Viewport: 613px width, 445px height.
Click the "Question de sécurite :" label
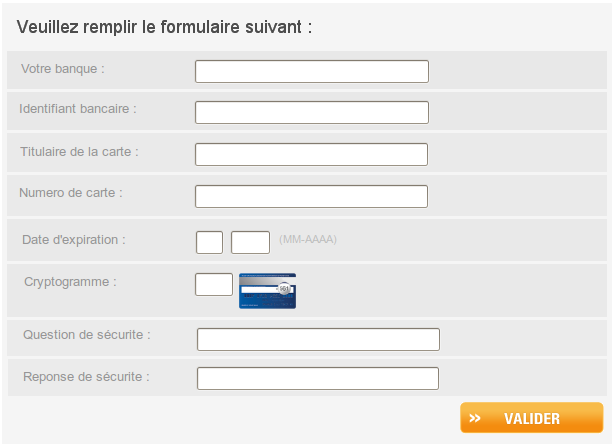87,334
